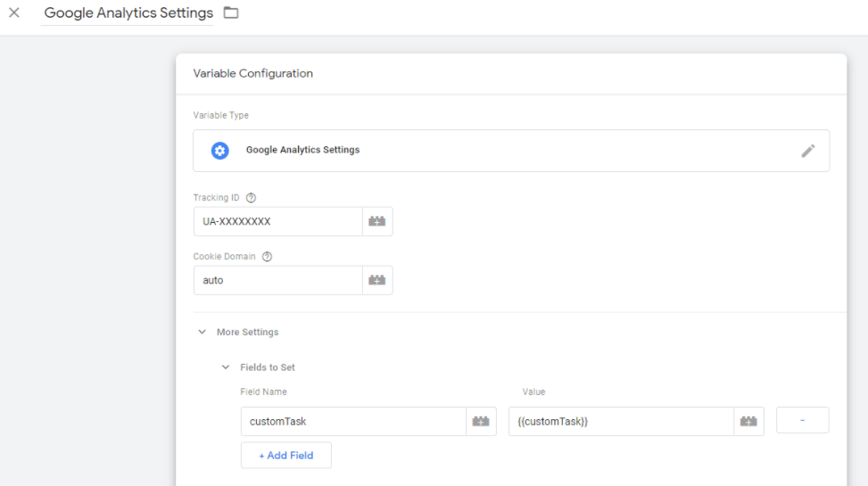
Task: Close the variable editor with X icon
Action: (14, 12)
